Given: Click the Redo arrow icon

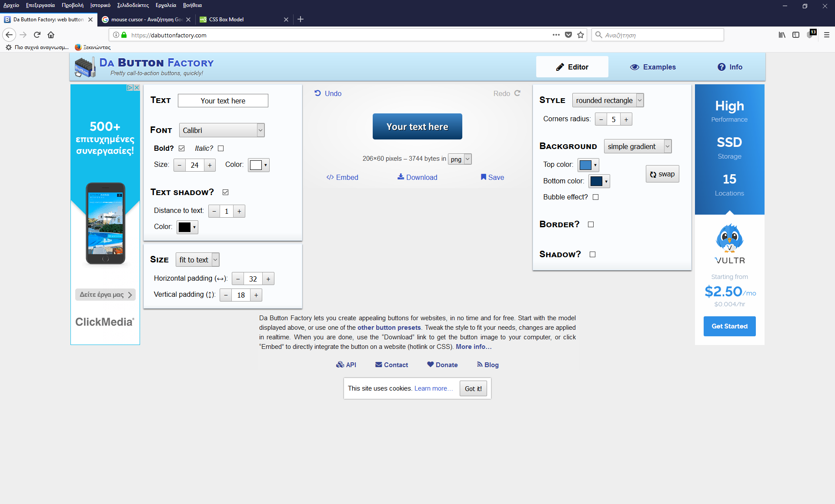Looking at the screenshot, I should pyautogui.click(x=517, y=93).
